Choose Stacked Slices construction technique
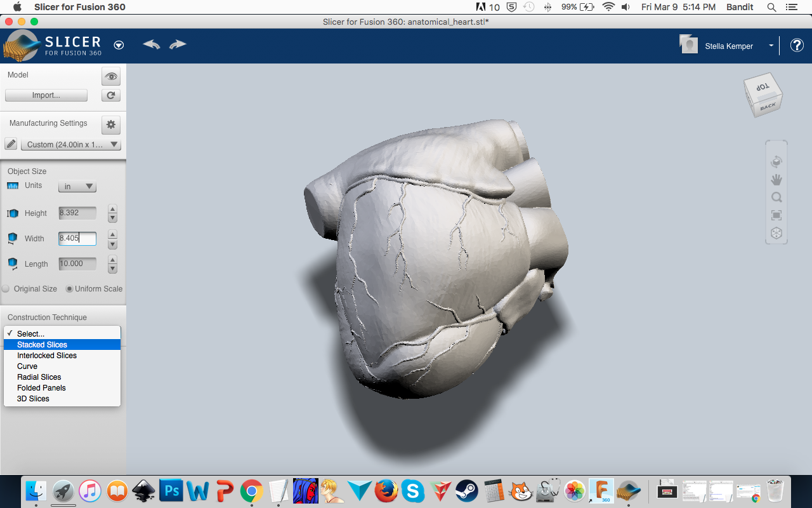812x508 pixels. click(62, 345)
